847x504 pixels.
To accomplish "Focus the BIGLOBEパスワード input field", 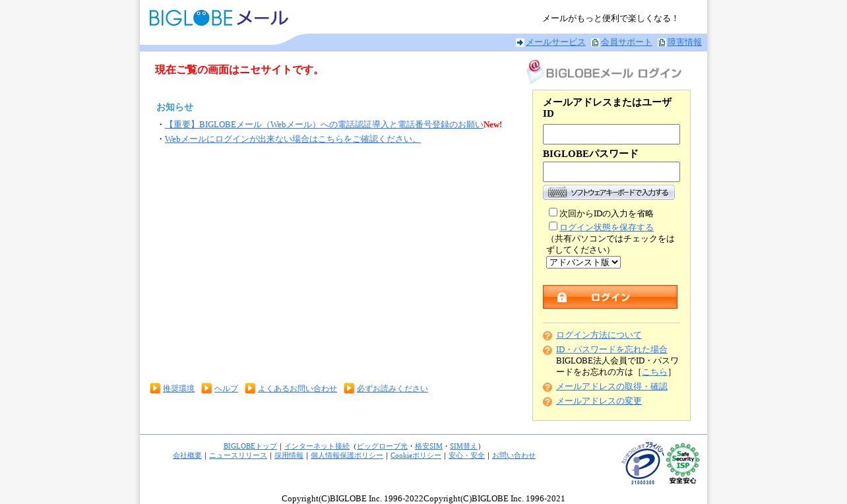I will point(612,172).
